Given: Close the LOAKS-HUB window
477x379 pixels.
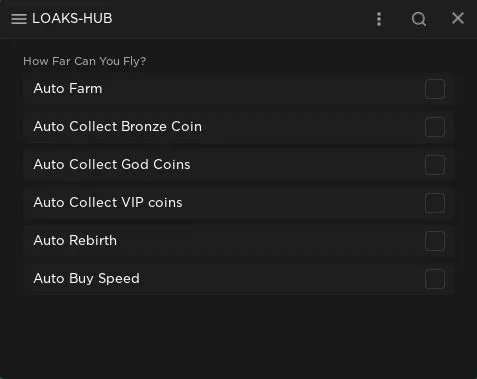Looking at the screenshot, I should pos(458,18).
